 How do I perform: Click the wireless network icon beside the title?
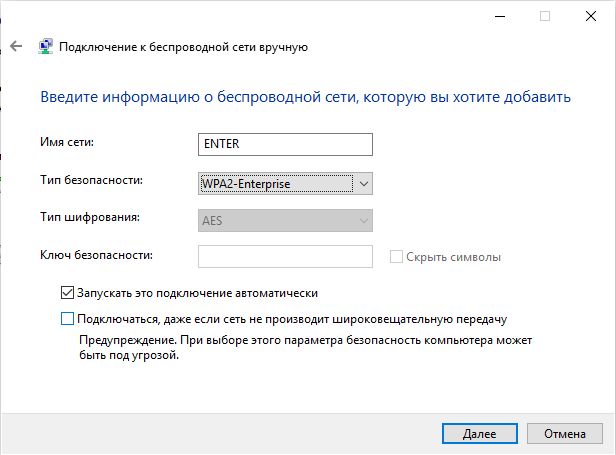[45, 46]
